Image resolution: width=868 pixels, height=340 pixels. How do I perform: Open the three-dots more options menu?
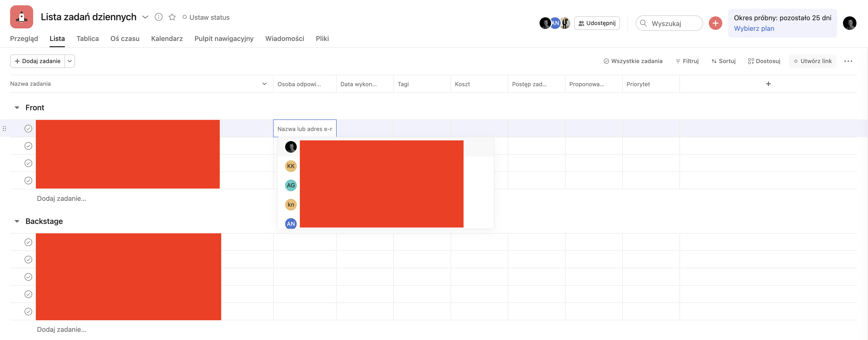click(848, 61)
